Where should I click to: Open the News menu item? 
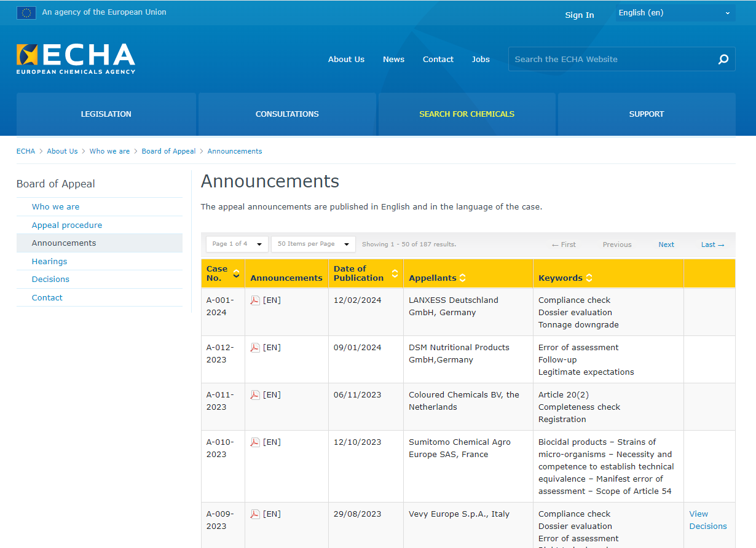[x=393, y=59]
